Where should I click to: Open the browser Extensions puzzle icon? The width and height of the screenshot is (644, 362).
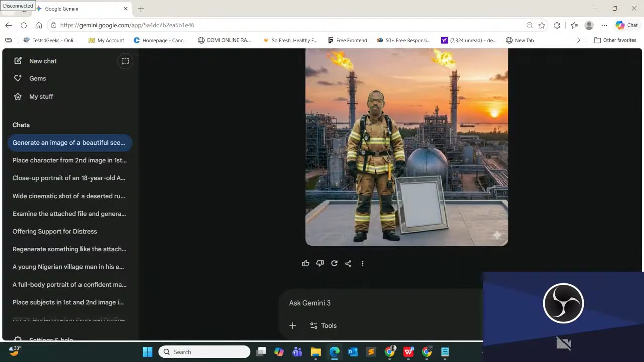(x=557, y=25)
